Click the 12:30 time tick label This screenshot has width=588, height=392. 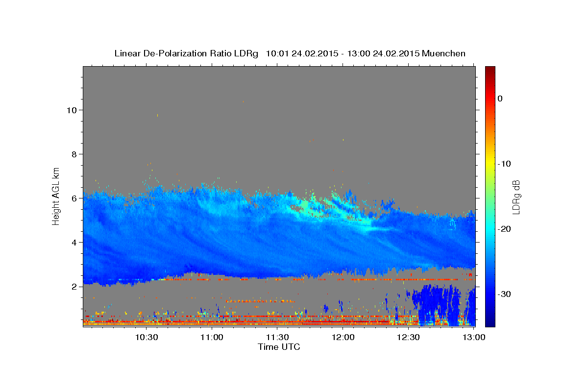[x=409, y=337]
